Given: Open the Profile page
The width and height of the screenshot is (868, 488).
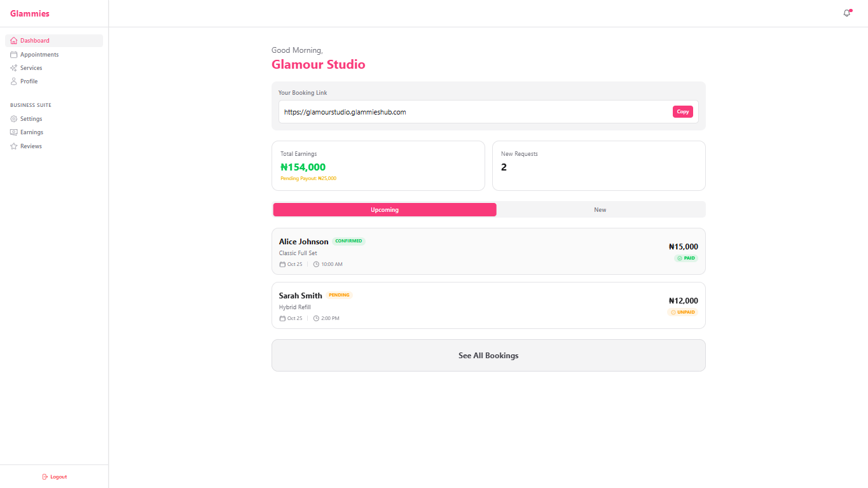Looking at the screenshot, I should click(x=54, y=81).
